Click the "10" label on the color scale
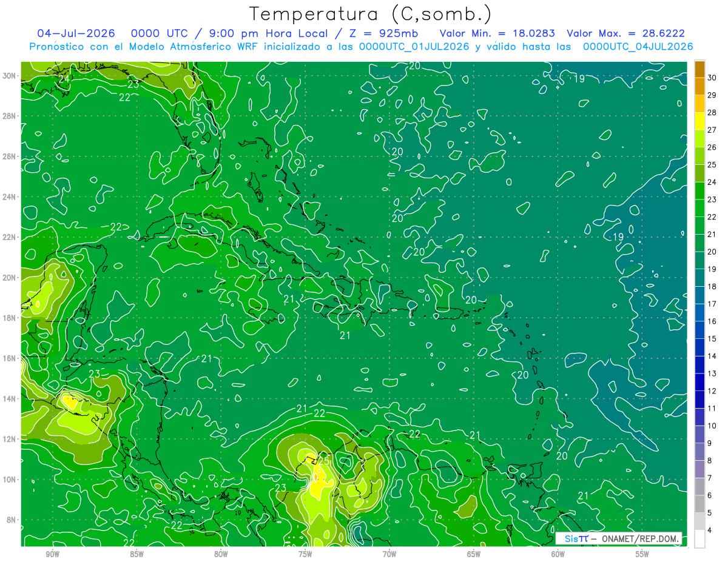 [712, 426]
